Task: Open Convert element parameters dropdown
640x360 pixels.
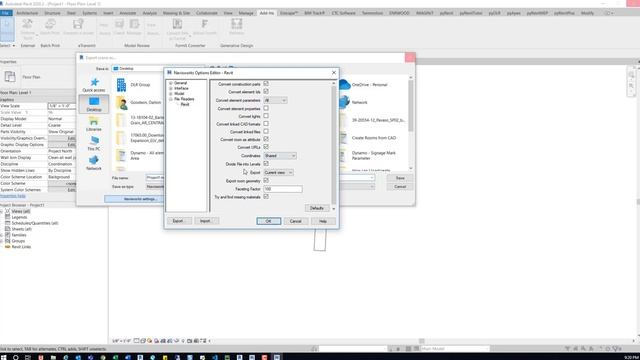Action: tap(275, 100)
